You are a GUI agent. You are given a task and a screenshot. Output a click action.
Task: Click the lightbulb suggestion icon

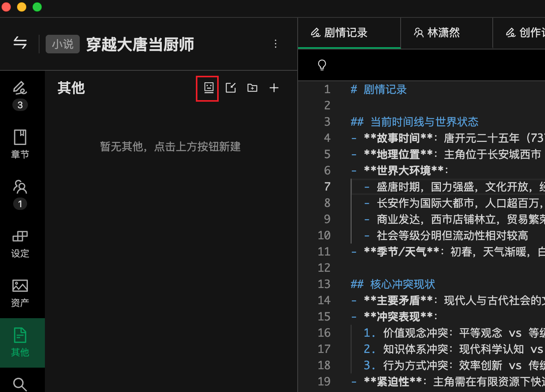tap(322, 65)
